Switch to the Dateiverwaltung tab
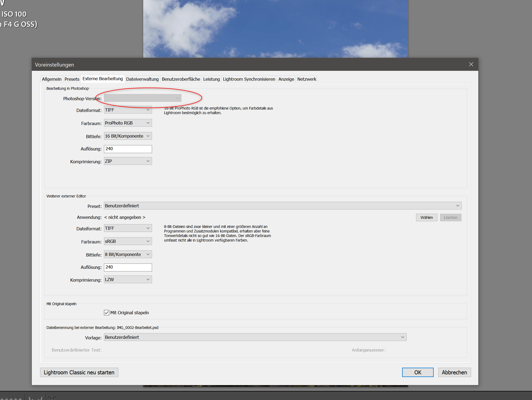532x400 pixels. click(142, 79)
